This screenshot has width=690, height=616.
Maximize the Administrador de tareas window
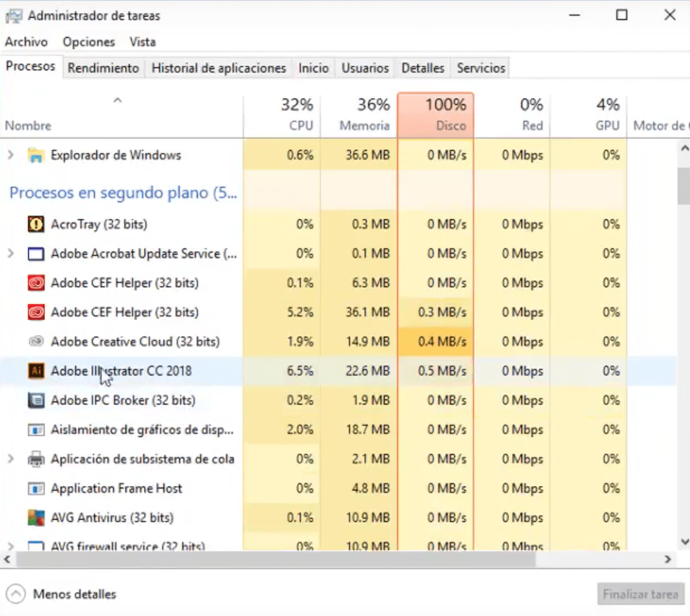(622, 15)
